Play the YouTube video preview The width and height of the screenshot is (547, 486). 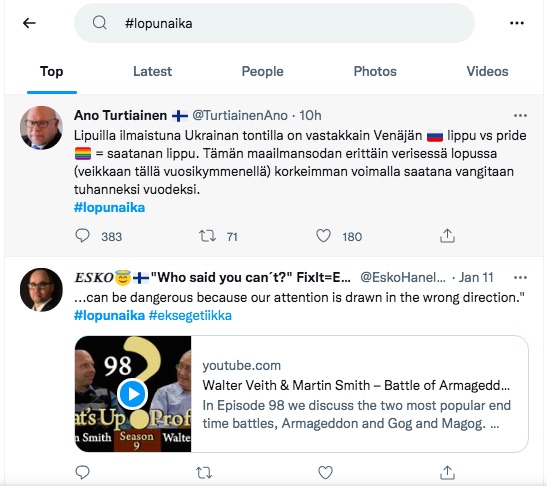(x=133, y=394)
